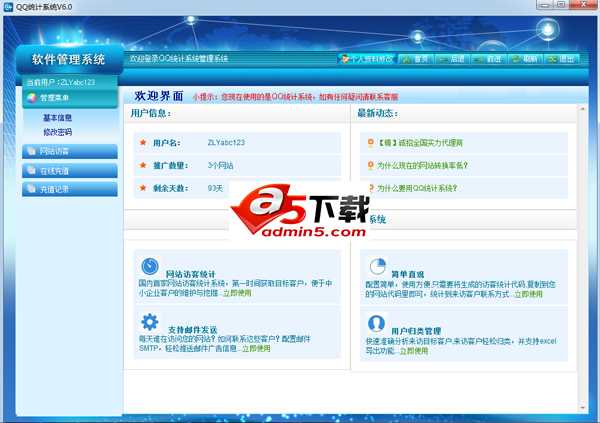Viewport: 600px width, 423px height.
Task: Select the 93天 remaining days value
Action: pyautogui.click(x=215, y=188)
